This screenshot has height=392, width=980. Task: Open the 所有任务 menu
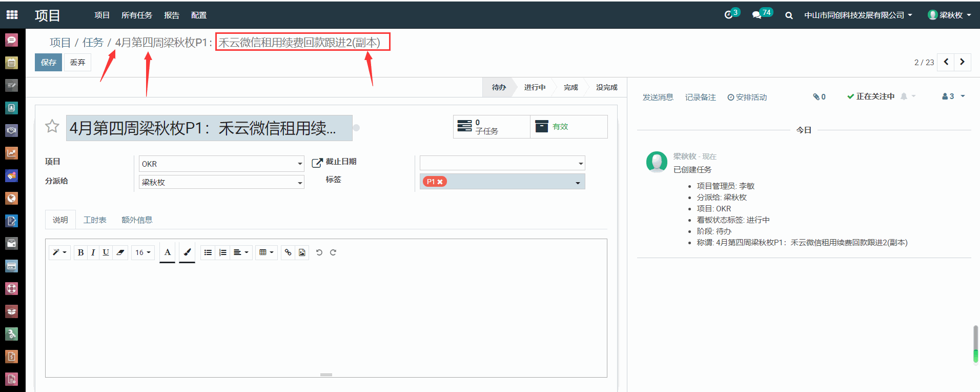coord(136,15)
